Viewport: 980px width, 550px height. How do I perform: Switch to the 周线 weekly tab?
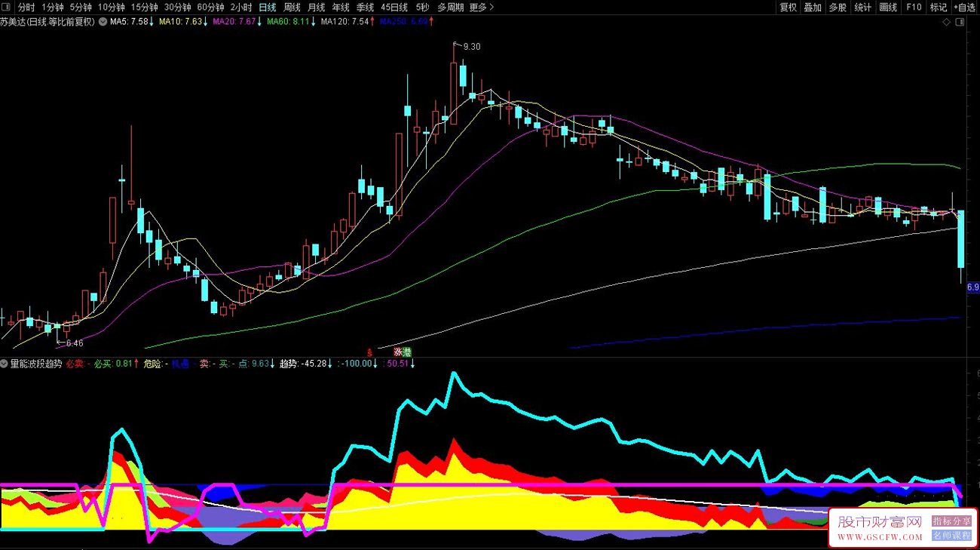[292, 8]
